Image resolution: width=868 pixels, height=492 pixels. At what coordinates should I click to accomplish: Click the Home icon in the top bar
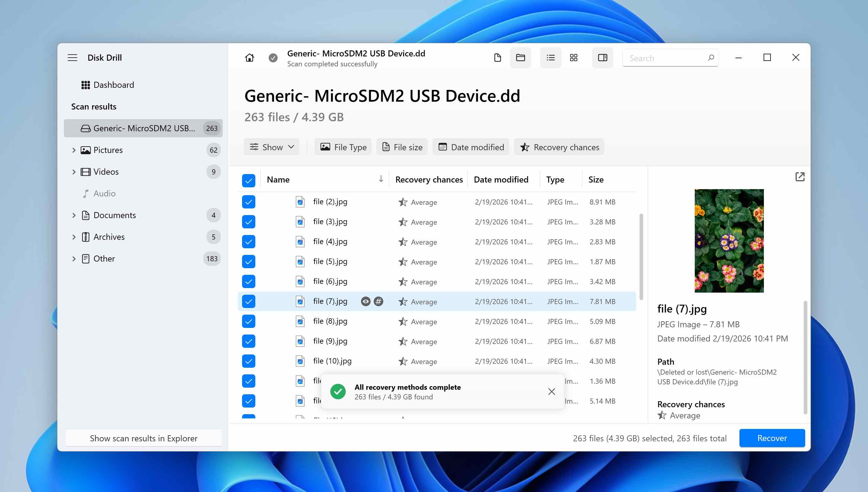point(250,57)
